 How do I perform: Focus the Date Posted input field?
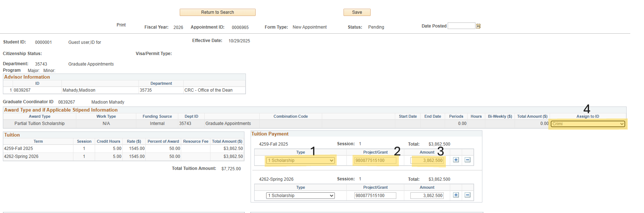[461, 26]
